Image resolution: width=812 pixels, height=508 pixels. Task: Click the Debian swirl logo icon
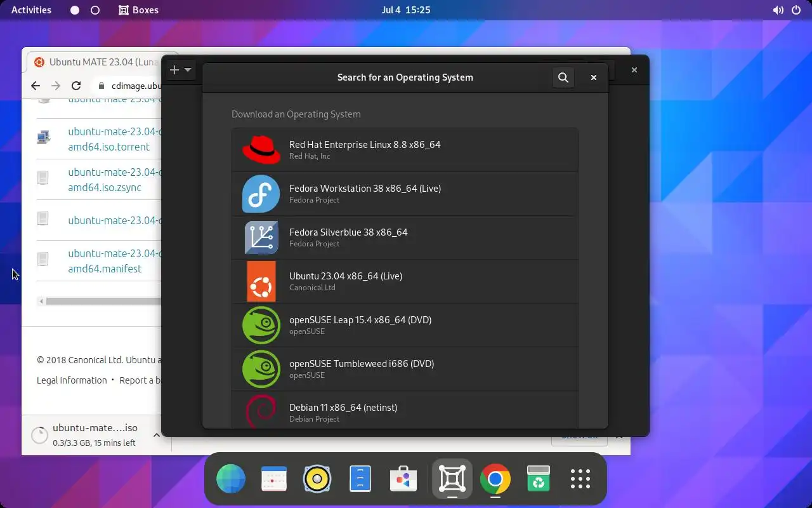261,410
